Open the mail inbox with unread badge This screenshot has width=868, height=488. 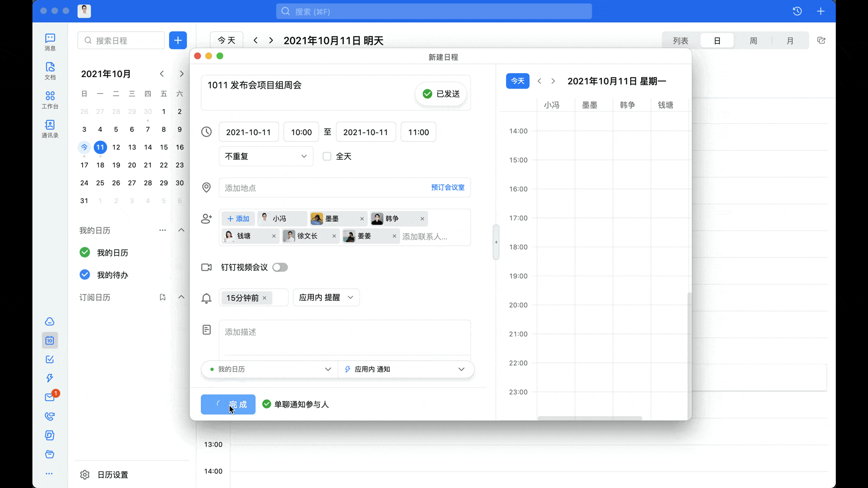[50, 397]
